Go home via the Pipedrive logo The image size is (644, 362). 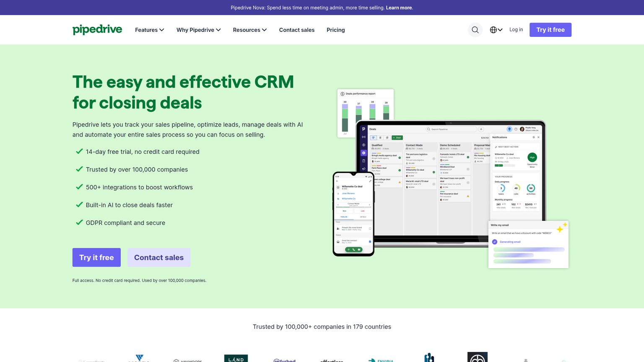tap(97, 29)
